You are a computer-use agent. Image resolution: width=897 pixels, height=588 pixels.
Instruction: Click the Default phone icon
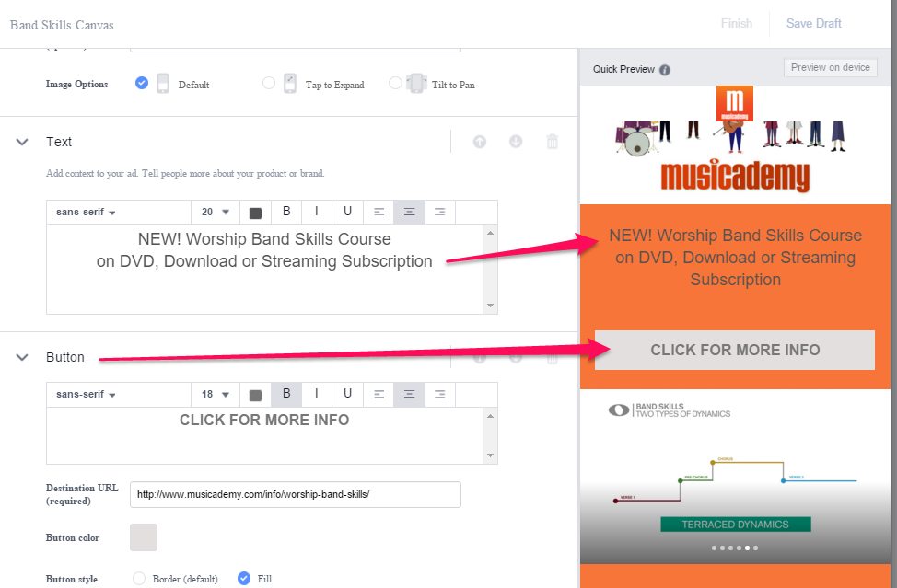click(163, 84)
